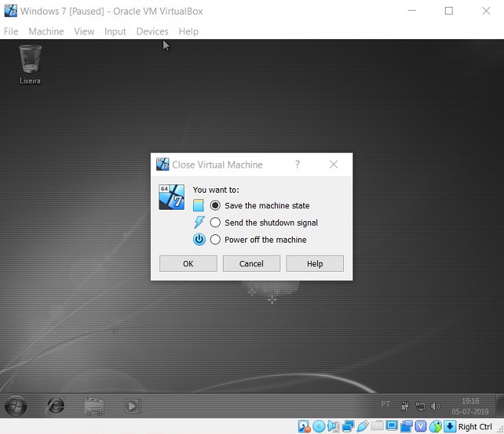Open the Devices menu
Viewport: 504px width, 434px height.
pos(152,31)
